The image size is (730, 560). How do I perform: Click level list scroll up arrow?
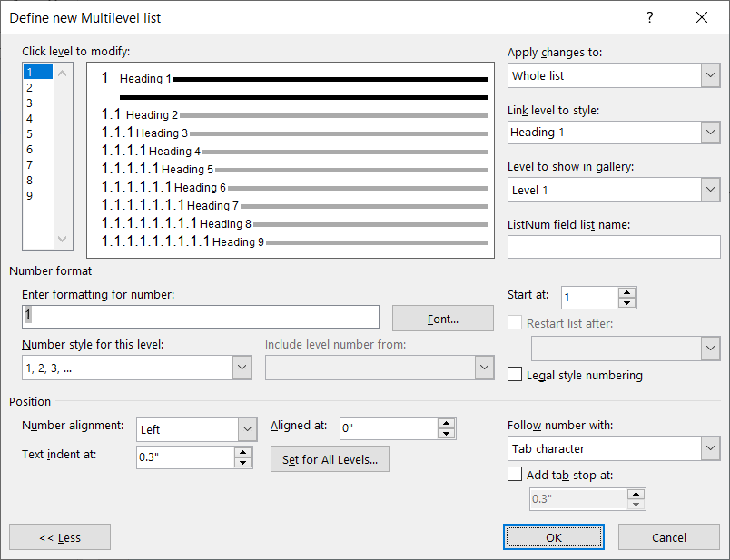click(63, 74)
